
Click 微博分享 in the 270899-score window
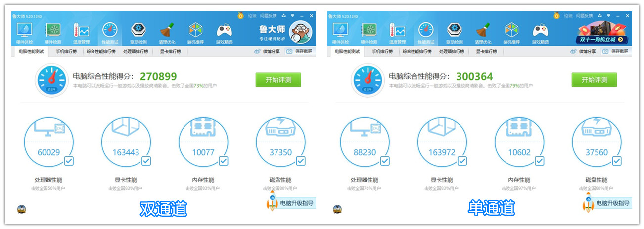(x=267, y=51)
